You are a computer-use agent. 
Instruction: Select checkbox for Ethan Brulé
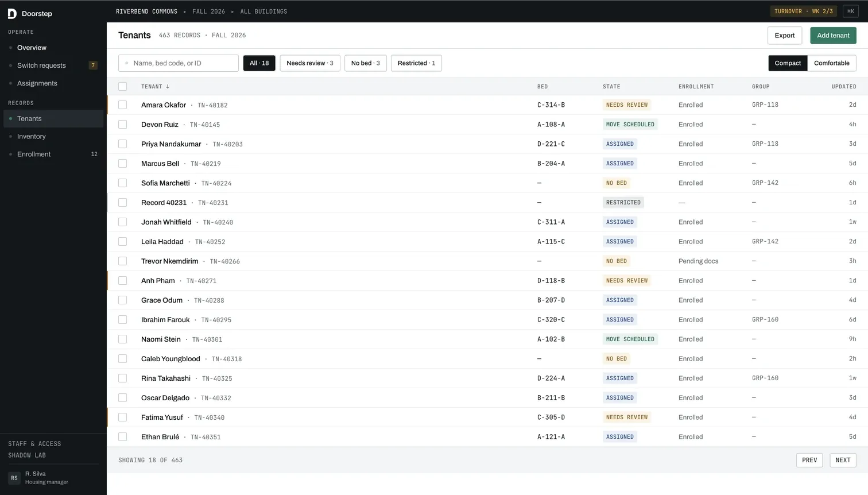tap(122, 437)
